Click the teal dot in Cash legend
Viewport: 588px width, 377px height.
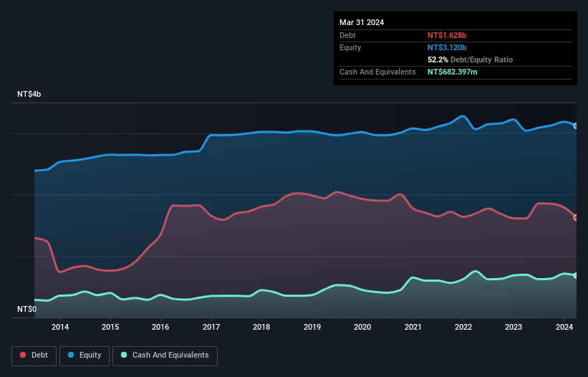(124, 355)
